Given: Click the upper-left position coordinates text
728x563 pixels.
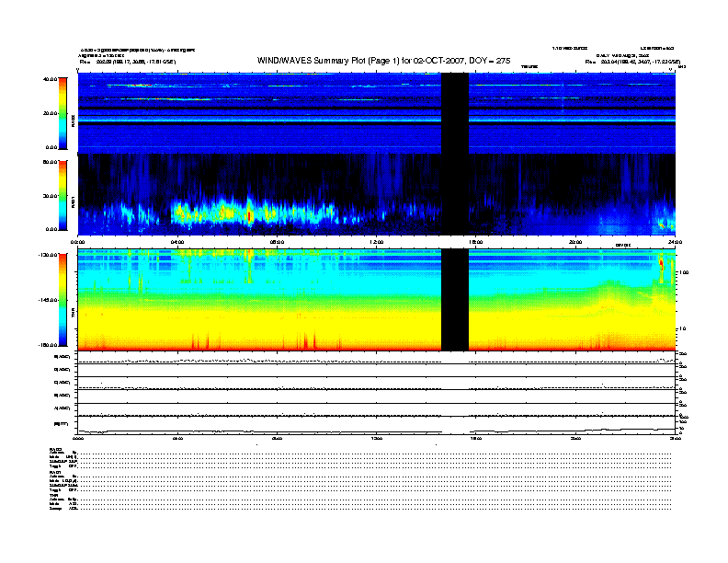Looking at the screenshot, I should (x=128, y=62).
